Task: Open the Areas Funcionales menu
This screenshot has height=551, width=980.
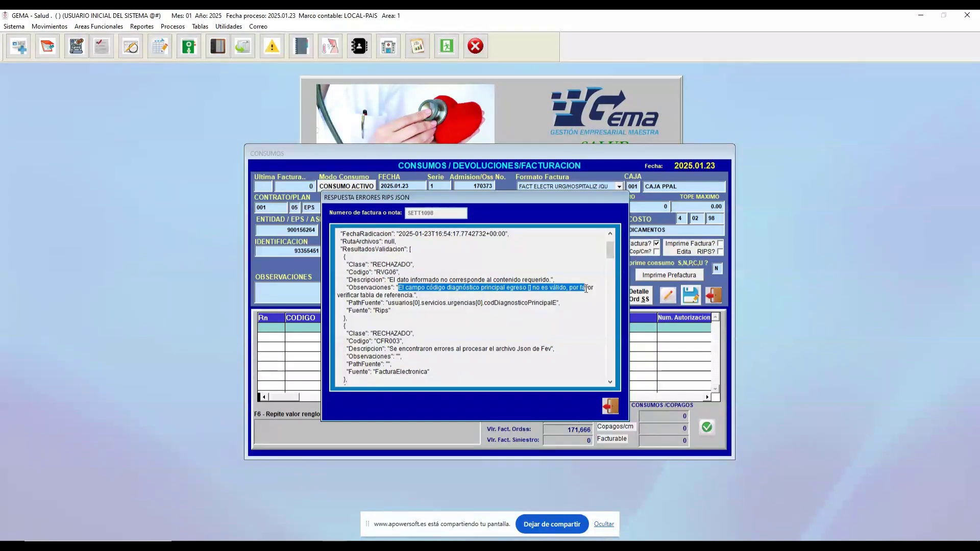Action: [x=99, y=27]
